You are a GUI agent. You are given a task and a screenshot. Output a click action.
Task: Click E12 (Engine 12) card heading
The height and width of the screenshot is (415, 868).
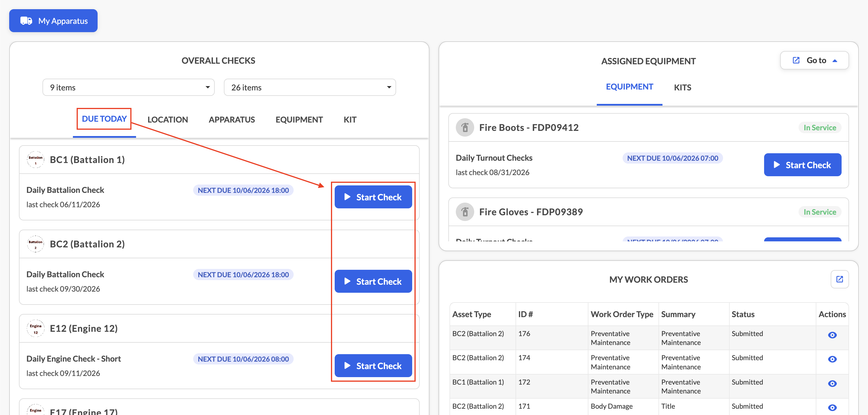point(84,328)
